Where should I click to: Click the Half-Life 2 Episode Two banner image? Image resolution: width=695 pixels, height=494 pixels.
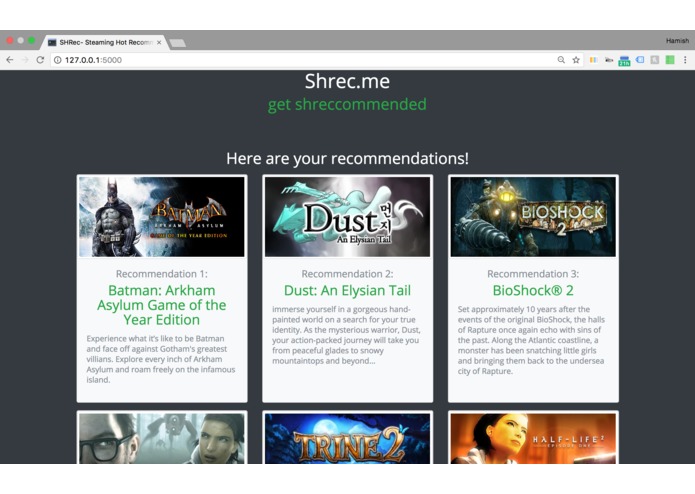coord(162,439)
